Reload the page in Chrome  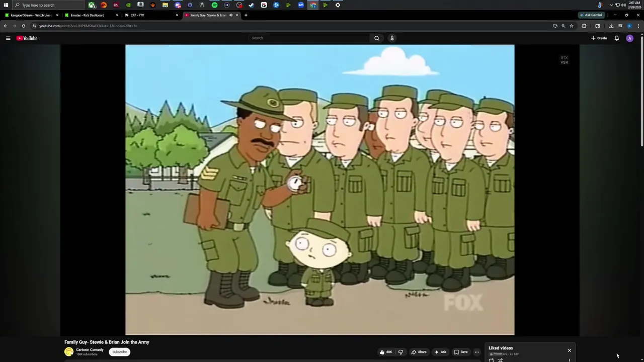[23, 26]
